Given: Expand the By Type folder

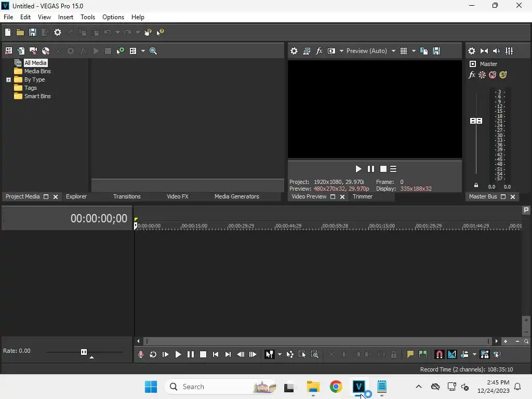Looking at the screenshot, I should point(8,79).
